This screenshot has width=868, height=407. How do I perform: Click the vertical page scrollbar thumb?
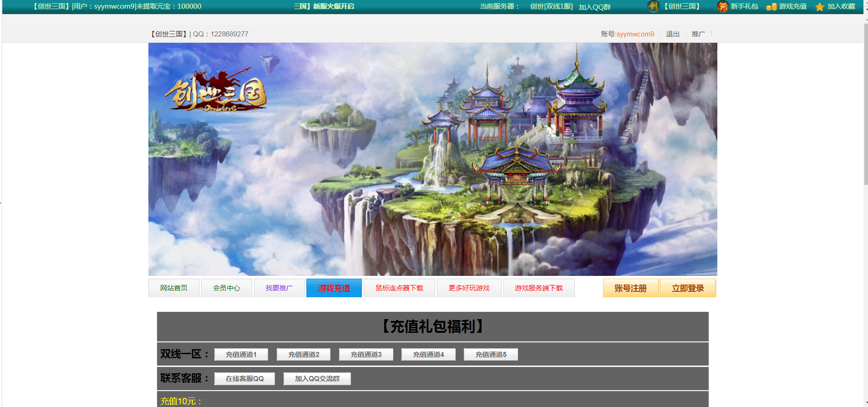pos(866,104)
